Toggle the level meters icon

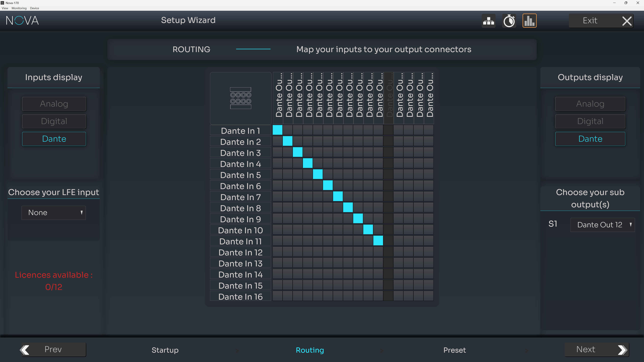click(x=529, y=21)
